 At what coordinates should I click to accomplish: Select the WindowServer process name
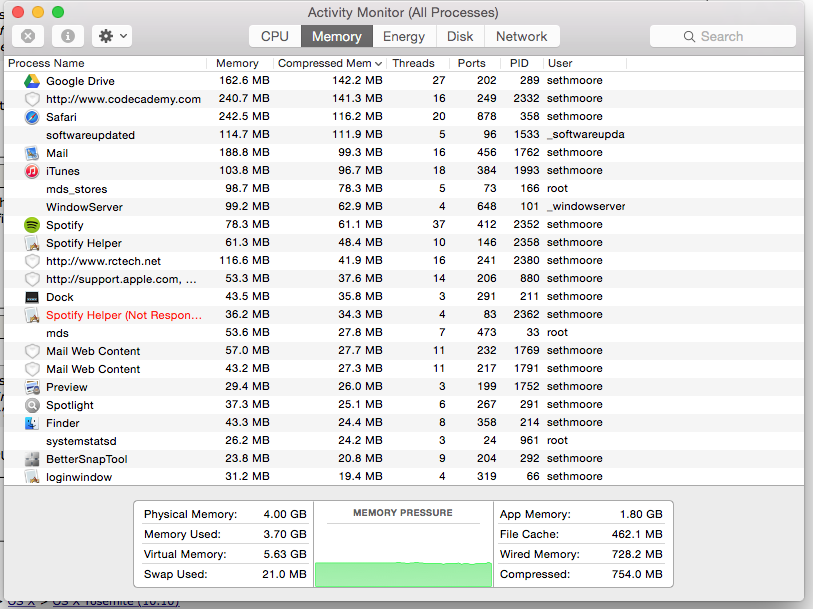[85, 207]
